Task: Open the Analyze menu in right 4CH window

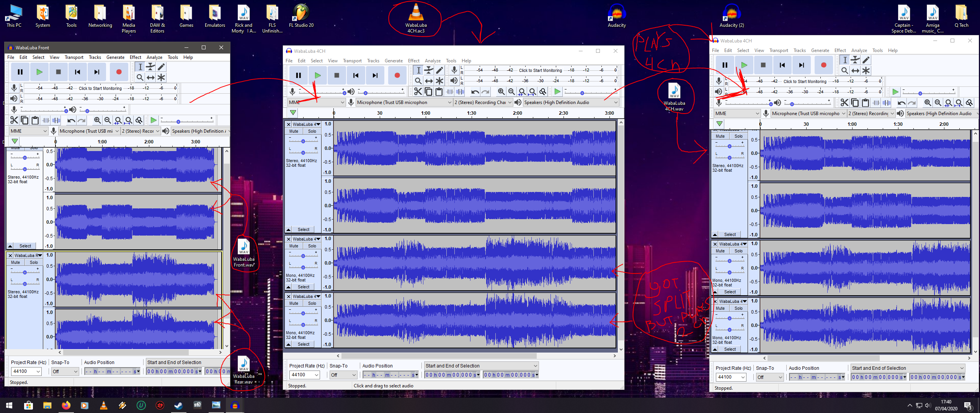Action: (859, 50)
